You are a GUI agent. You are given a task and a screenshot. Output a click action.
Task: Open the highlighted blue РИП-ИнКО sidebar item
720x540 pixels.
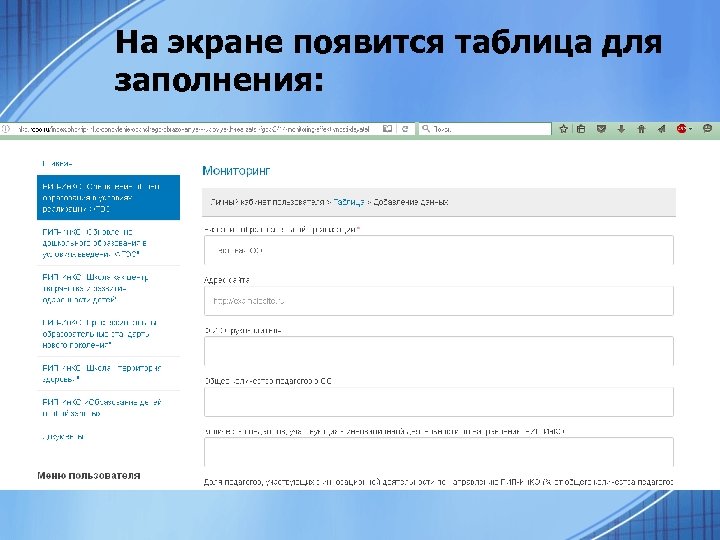pos(108,197)
